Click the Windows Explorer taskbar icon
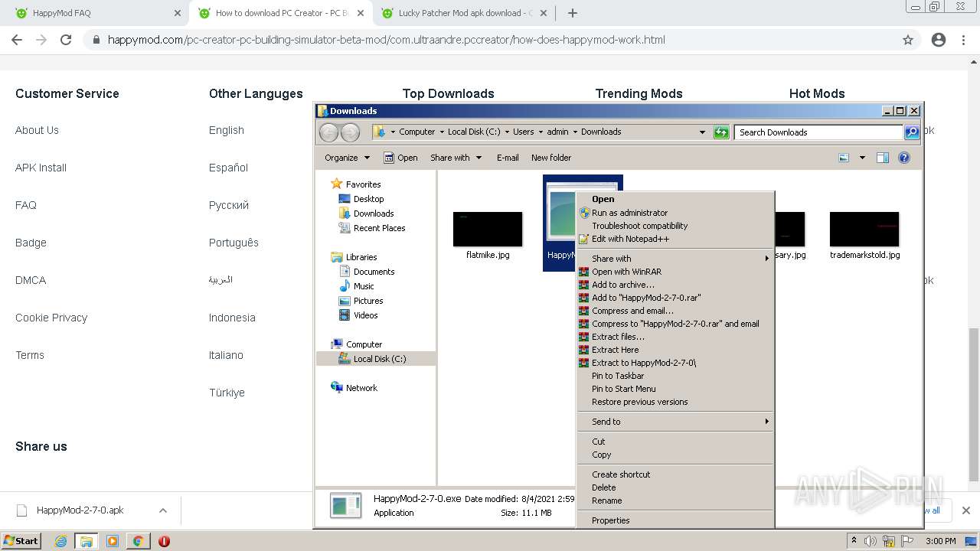 [87, 541]
